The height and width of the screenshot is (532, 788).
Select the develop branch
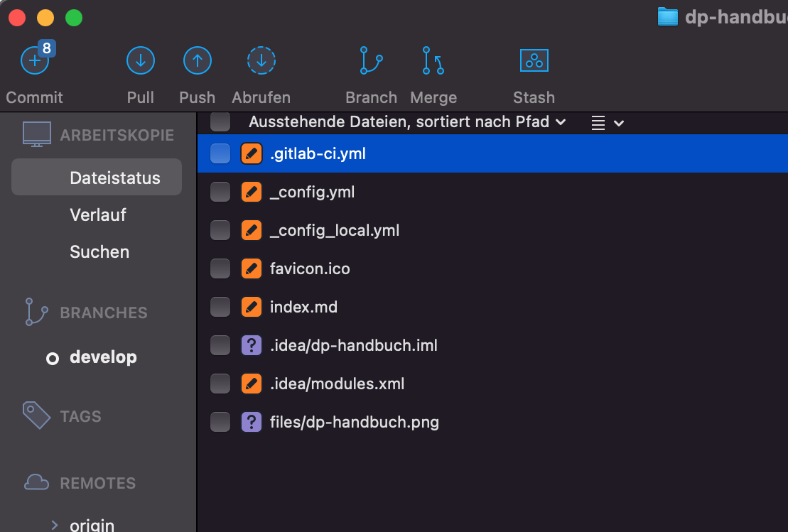tap(103, 357)
